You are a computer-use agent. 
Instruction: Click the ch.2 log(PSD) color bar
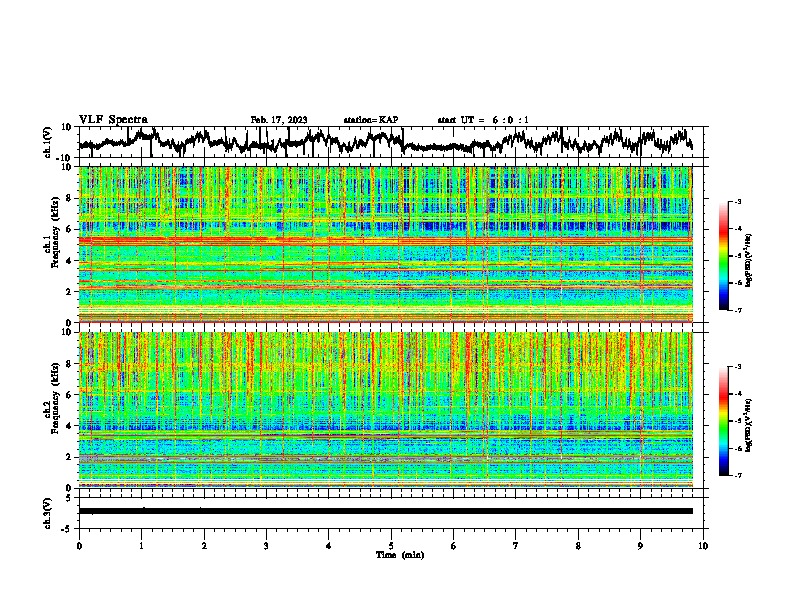[x=723, y=421]
